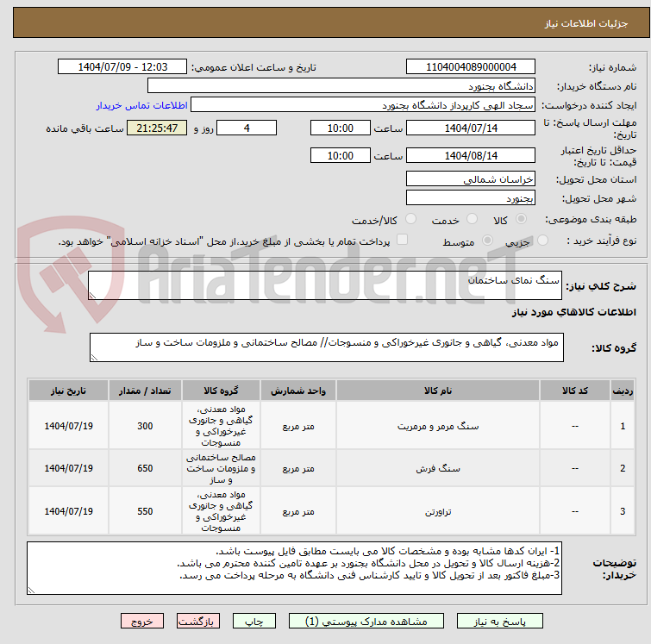Click the خروج exit button

(x=142, y=622)
